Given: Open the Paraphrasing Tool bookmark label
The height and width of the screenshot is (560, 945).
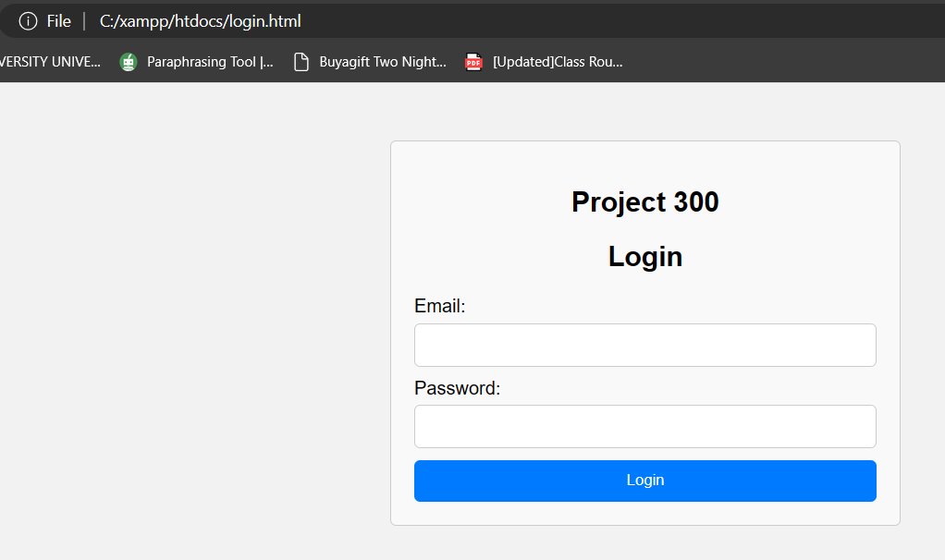Looking at the screenshot, I should pos(210,62).
